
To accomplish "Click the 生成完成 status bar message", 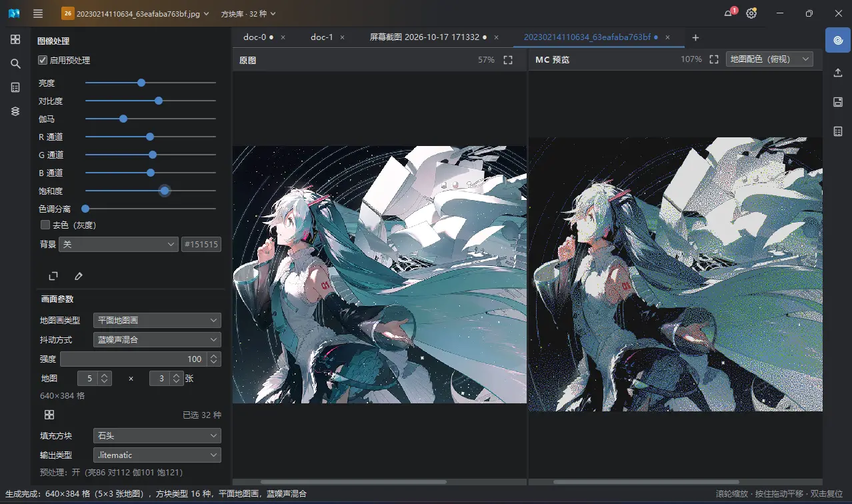I will (x=155, y=494).
